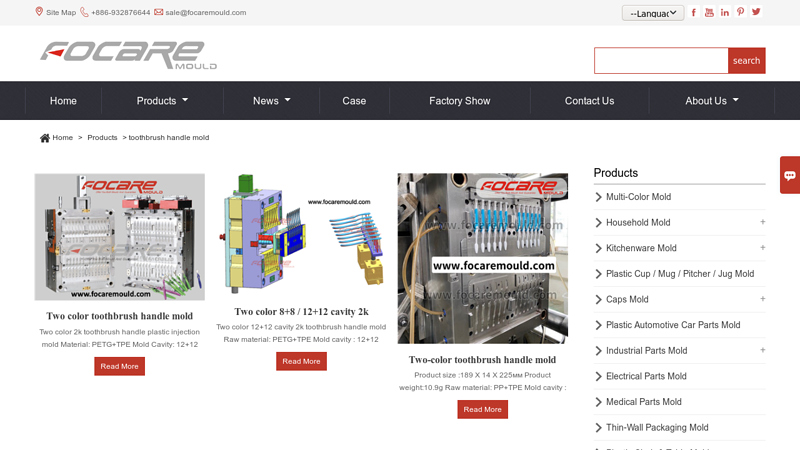Open the Facebook social icon

tap(693, 12)
